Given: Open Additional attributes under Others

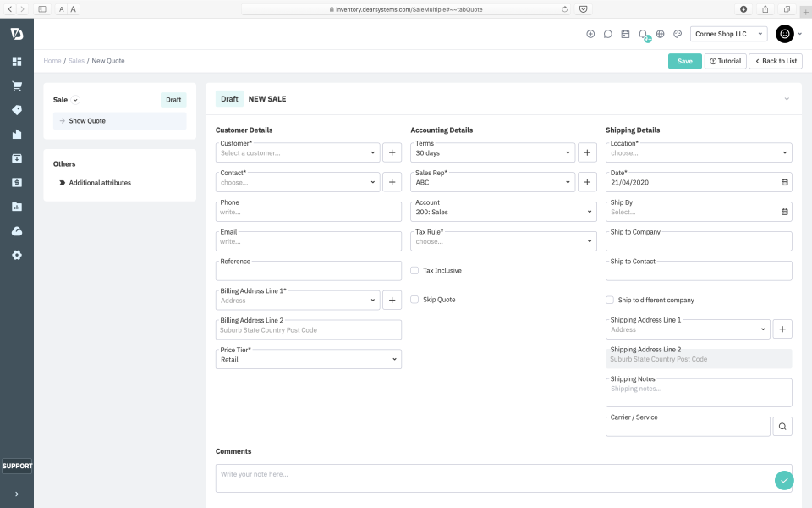Looking at the screenshot, I should point(100,183).
